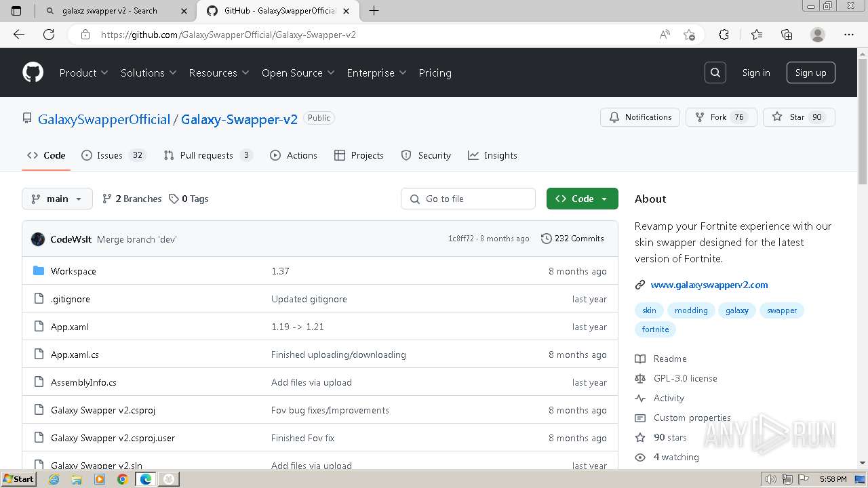Open 232 Commits history link

(x=572, y=239)
